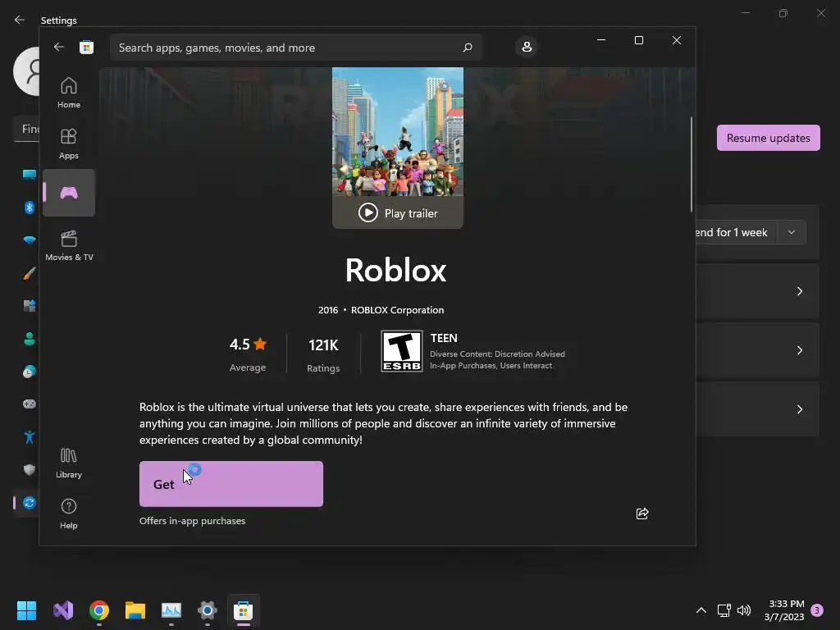Expand the first chevron row in Settings
Viewport: 840px width, 630px height.
[799, 291]
